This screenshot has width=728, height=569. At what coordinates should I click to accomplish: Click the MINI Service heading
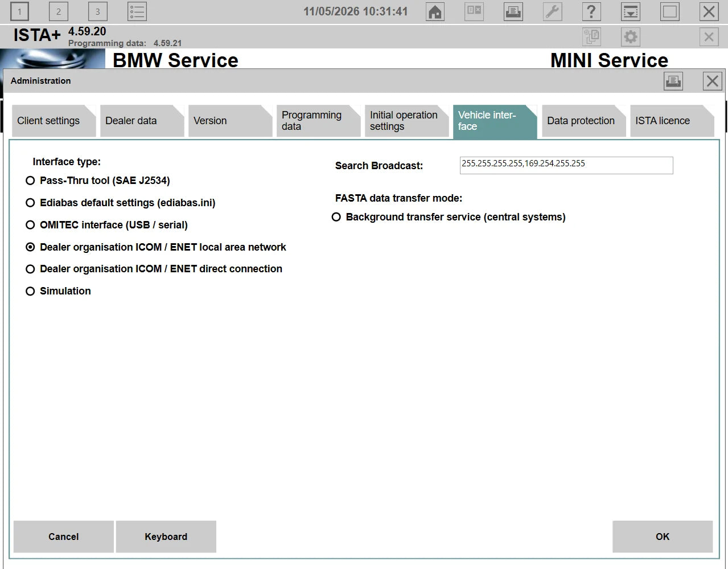609,60
